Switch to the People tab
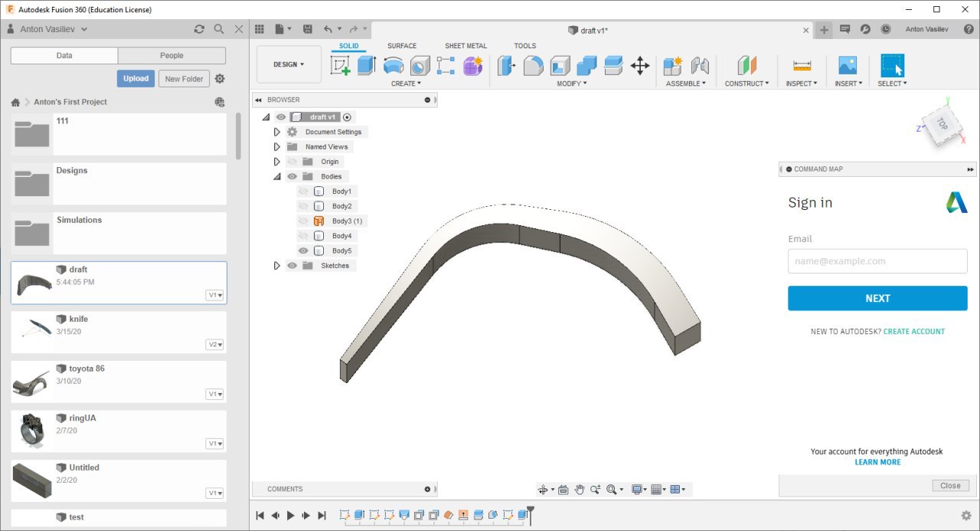 (x=171, y=55)
